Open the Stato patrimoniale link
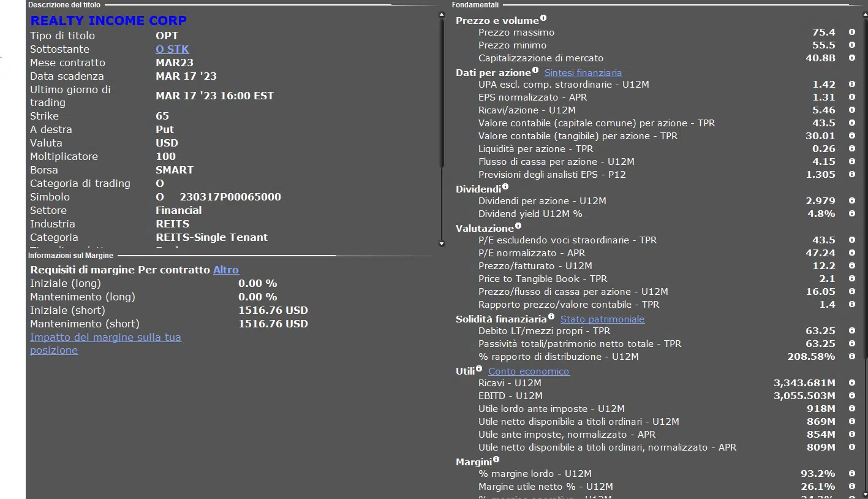 [602, 319]
